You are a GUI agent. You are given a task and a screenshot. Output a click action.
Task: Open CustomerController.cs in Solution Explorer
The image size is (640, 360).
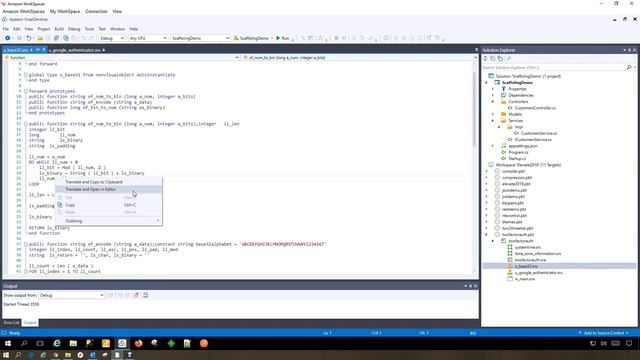click(x=535, y=108)
